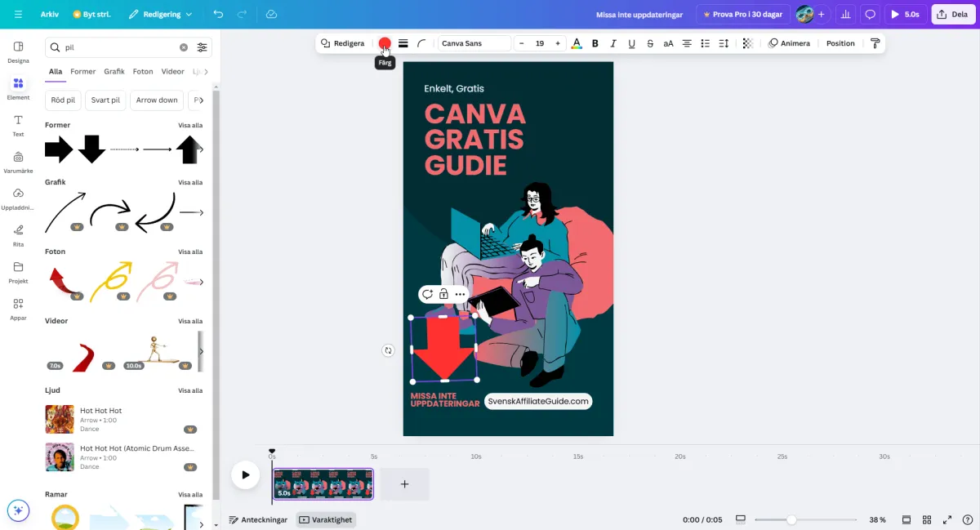Toggle underline formatting

[631, 43]
